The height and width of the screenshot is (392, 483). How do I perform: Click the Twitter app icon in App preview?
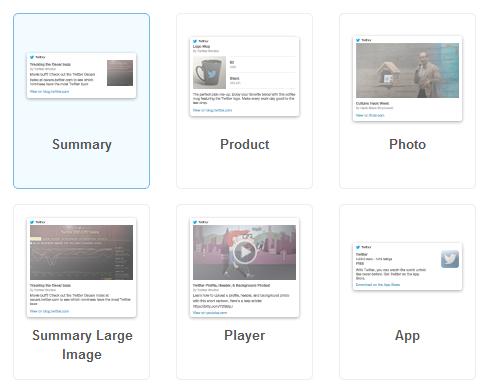click(x=450, y=259)
